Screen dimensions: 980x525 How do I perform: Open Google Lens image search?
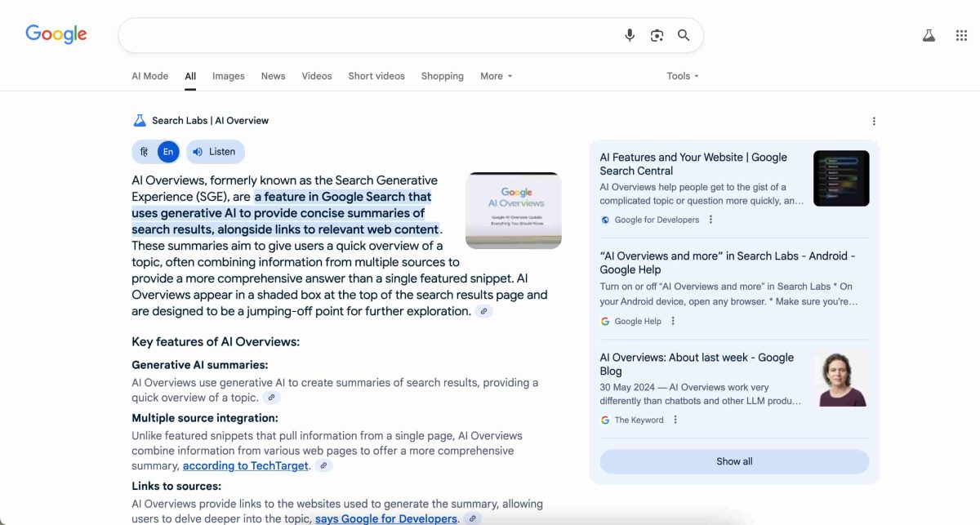click(657, 35)
